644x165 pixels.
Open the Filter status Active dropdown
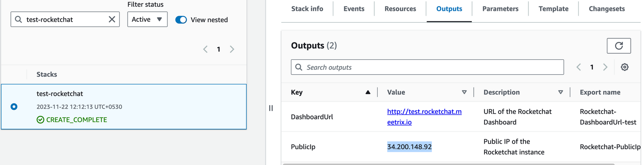tap(147, 19)
